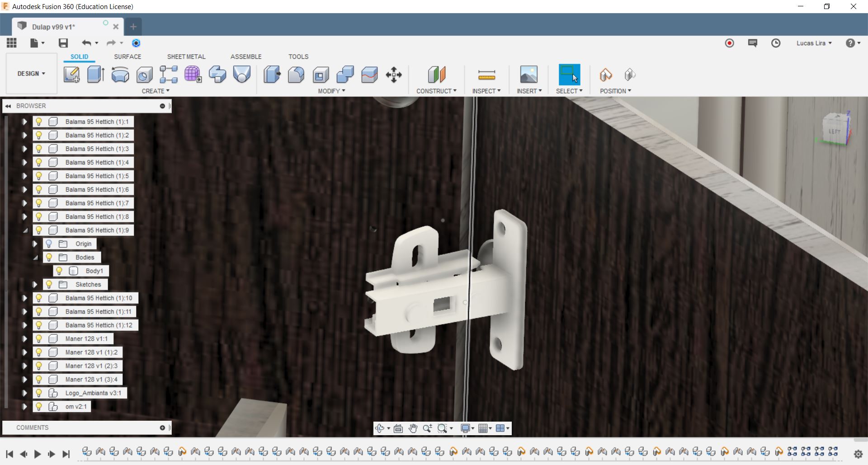This screenshot has height=465, width=868.
Task: Expand the Balama 95 Hettich (1):1 component
Action: (x=25, y=122)
